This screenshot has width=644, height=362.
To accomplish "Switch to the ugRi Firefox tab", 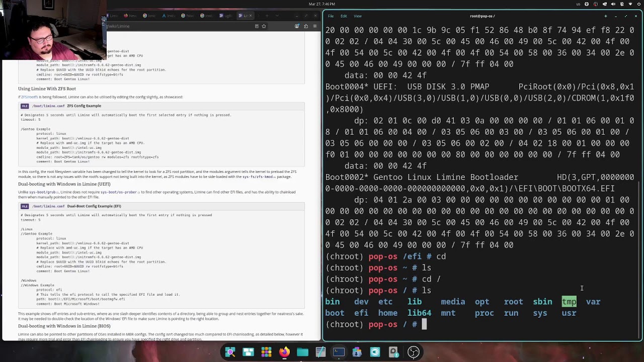I will pos(226,16).
